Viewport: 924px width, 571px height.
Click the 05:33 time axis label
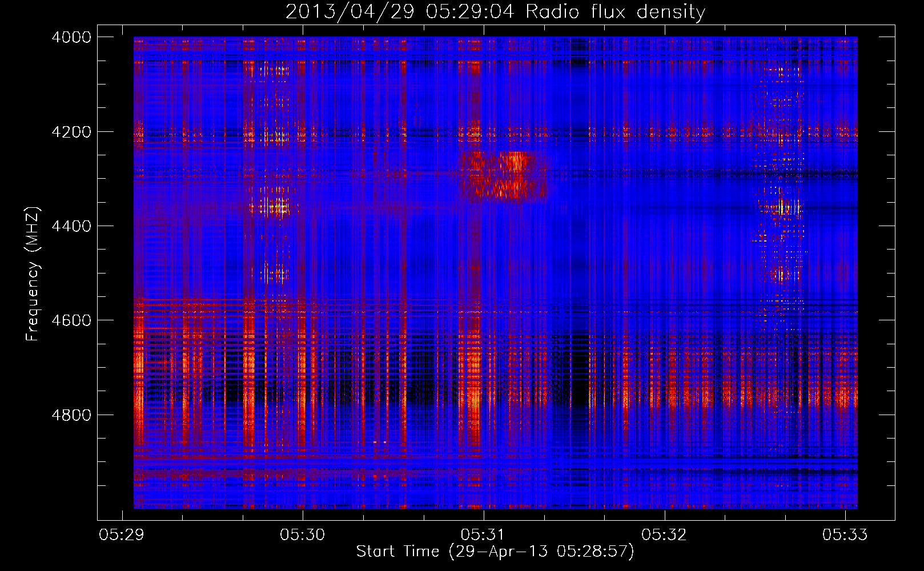click(845, 534)
